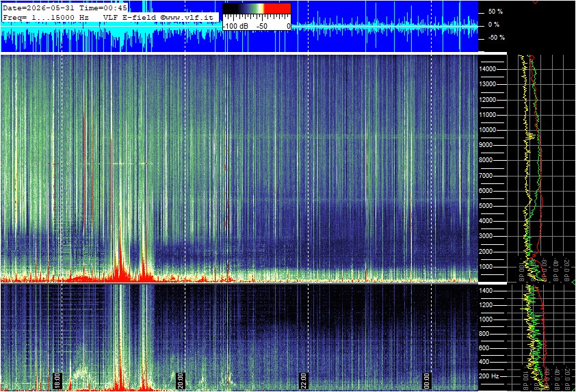The height and width of the screenshot is (392, 576).
Task: Click the -50 label under the color scale
Action: click(261, 26)
